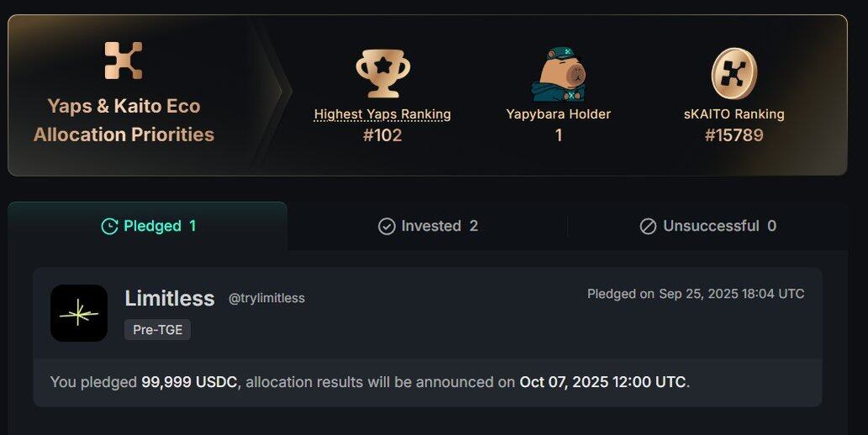Viewport: 868px width, 435px height.
Task: Open the @trylimitless handle link
Action: [x=267, y=299]
